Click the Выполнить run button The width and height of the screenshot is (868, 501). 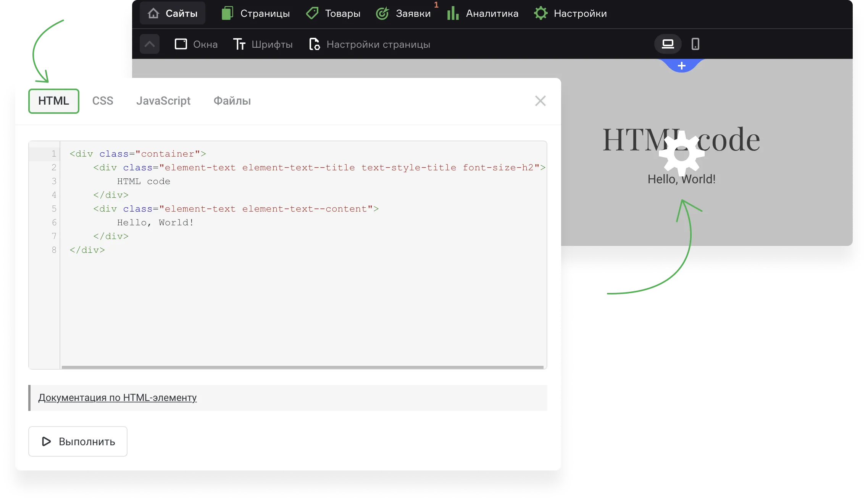pyautogui.click(x=78, y=441)
